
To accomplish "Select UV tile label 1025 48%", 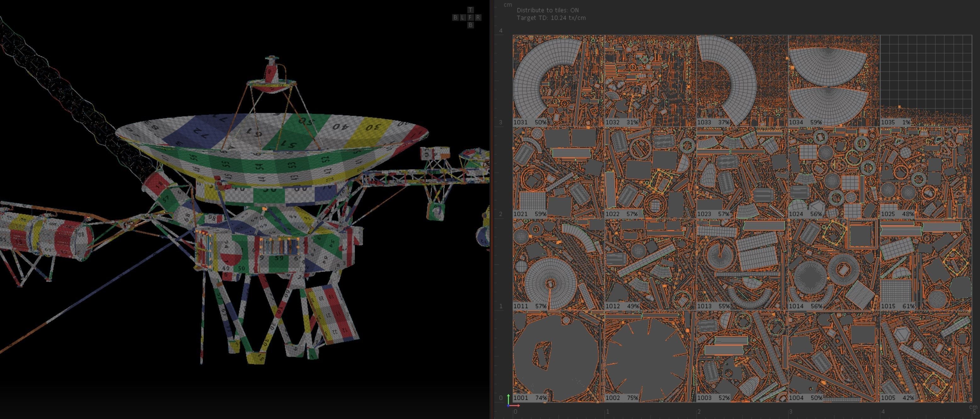I will point(897,214).
